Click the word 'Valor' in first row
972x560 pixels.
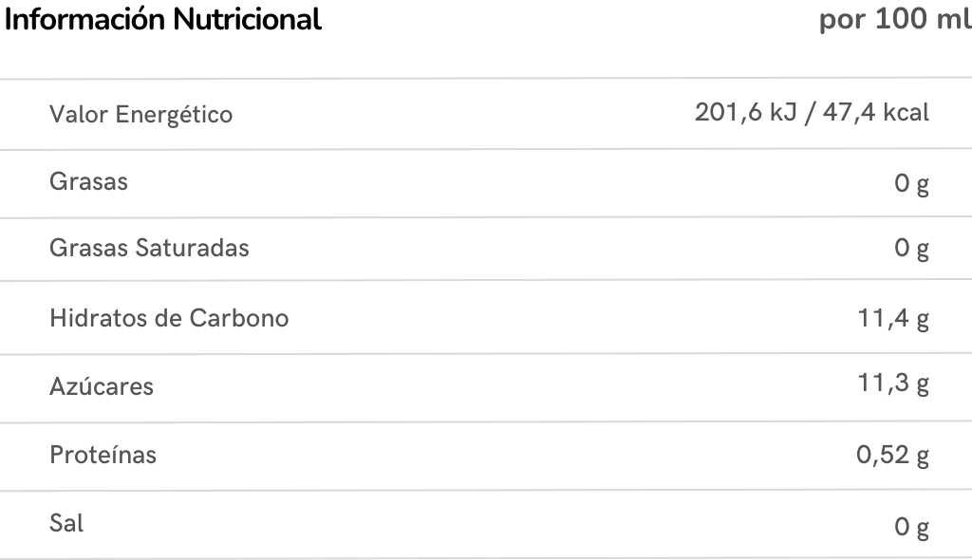[79, 115]
